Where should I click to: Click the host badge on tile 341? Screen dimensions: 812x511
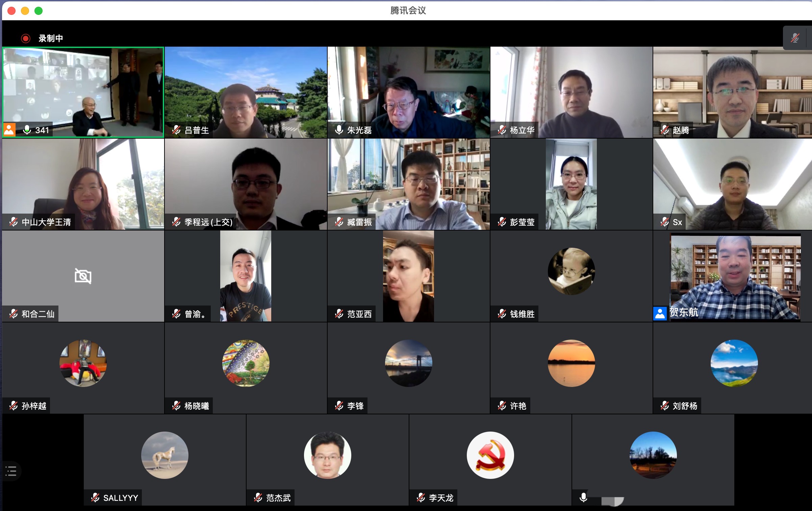click(x=9, y=130)
